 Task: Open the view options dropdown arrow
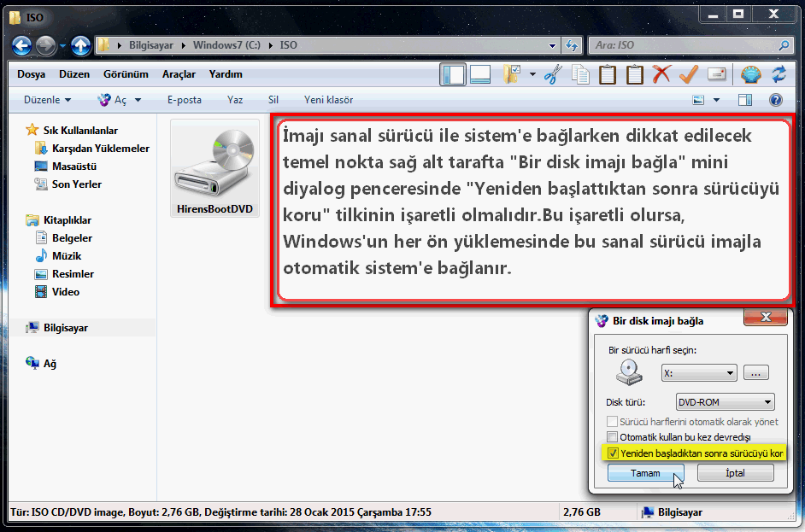tap(716, 100)
